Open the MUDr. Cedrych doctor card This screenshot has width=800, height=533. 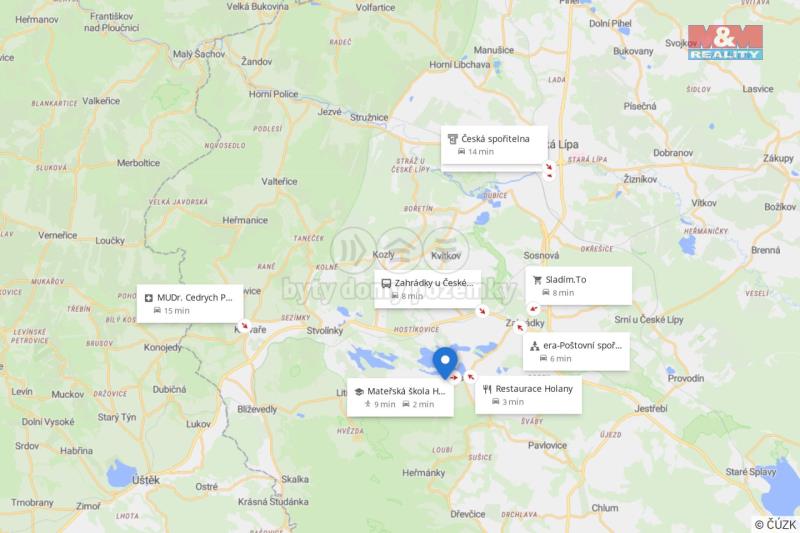[190, 303]
